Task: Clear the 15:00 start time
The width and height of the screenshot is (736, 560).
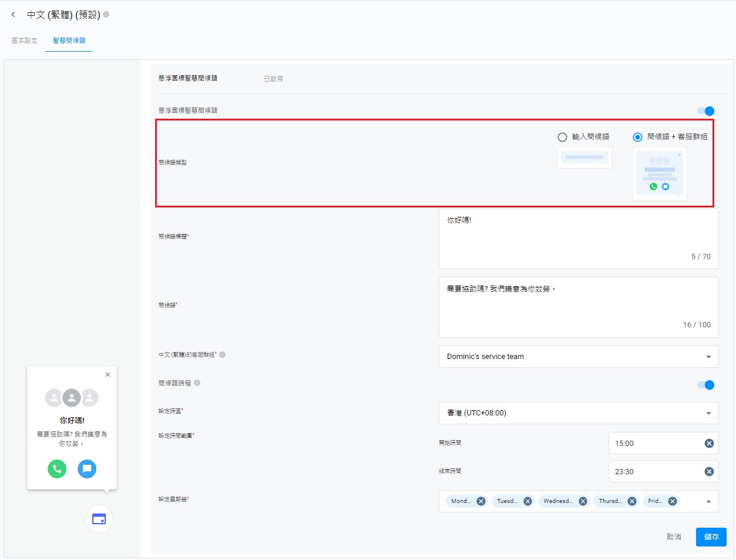Action: (709, 444)
